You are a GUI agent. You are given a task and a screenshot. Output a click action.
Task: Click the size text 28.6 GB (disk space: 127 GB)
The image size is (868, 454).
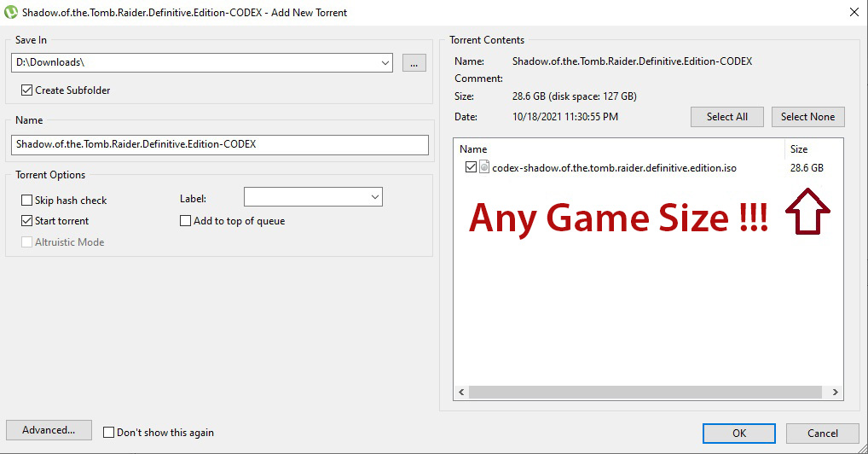[575, 96]
